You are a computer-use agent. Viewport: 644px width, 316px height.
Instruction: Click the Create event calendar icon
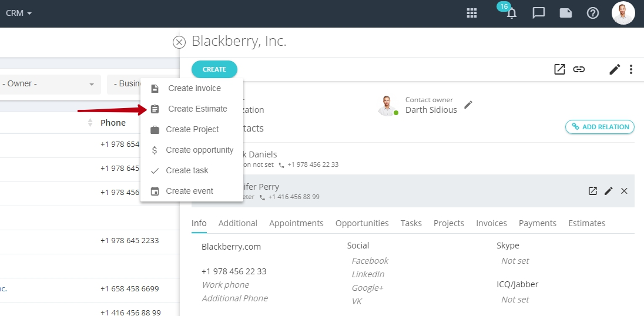[155, 191]
